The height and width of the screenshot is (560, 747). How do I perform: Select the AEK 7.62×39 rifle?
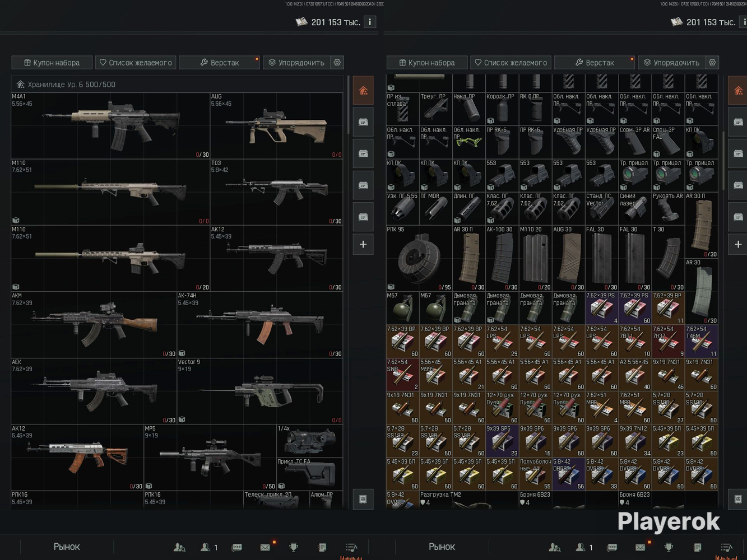(94, 391)
